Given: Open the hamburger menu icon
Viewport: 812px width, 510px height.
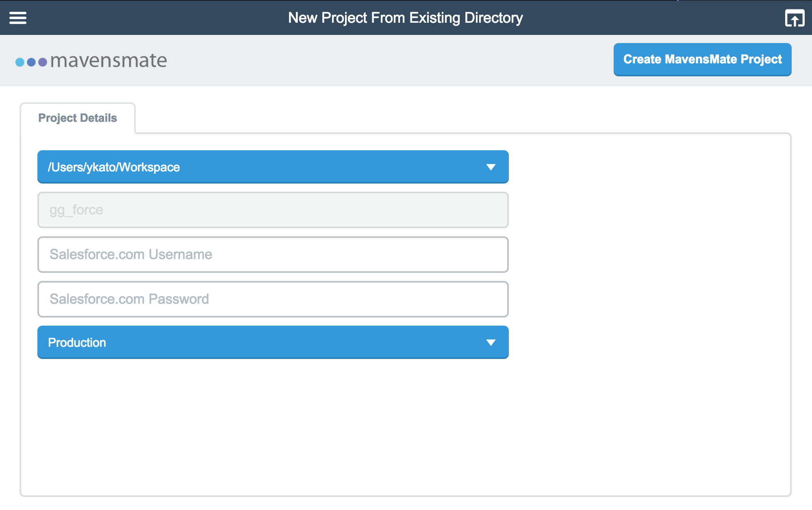Looking at the screenshot, I should click(18, 18).
